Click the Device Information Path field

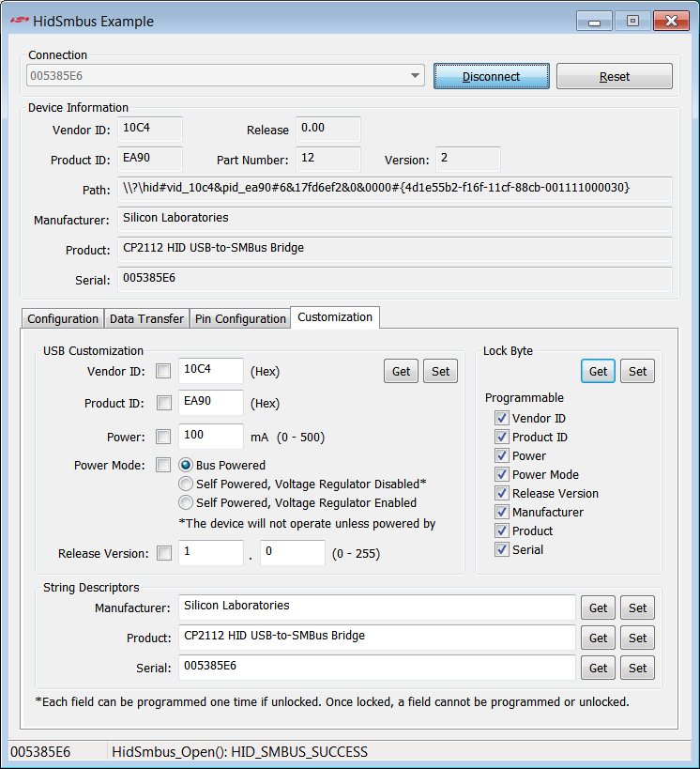(395, 190)
